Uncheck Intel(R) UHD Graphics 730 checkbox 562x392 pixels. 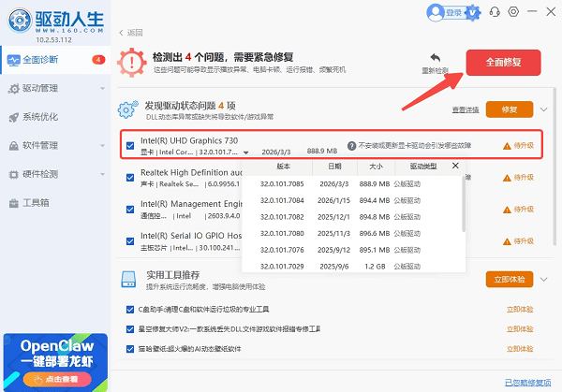[130, 146]
